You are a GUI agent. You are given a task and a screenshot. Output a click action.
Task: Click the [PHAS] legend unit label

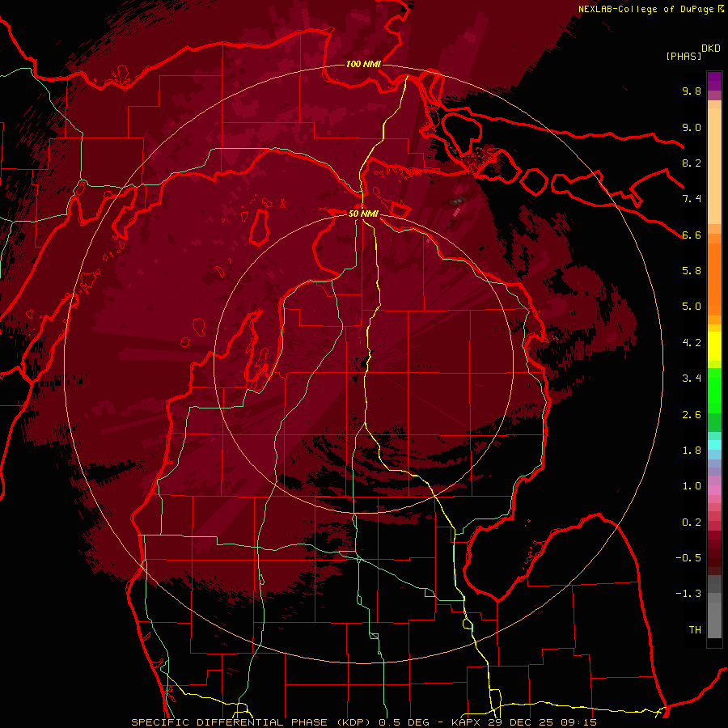pos(684,57)
